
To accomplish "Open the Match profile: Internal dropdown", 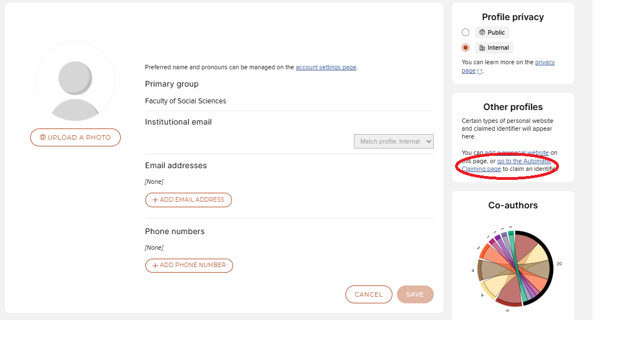I will pos(394,141).
